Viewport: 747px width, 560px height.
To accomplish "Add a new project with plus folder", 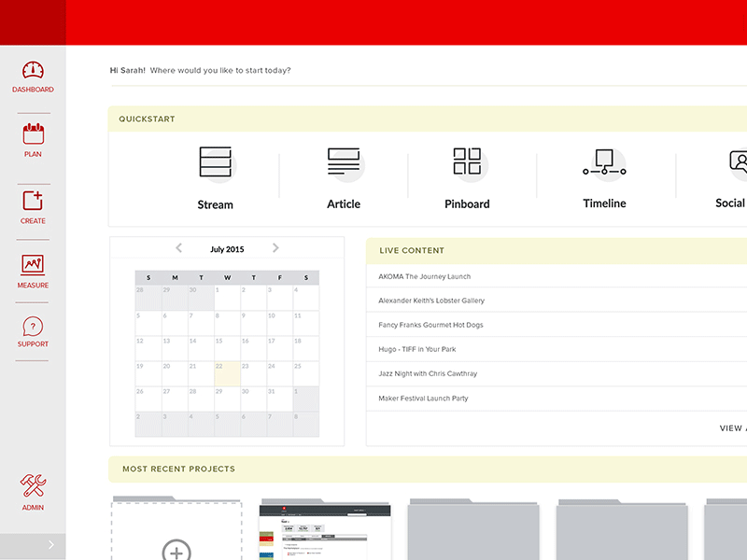I will [x=176, y=528].
